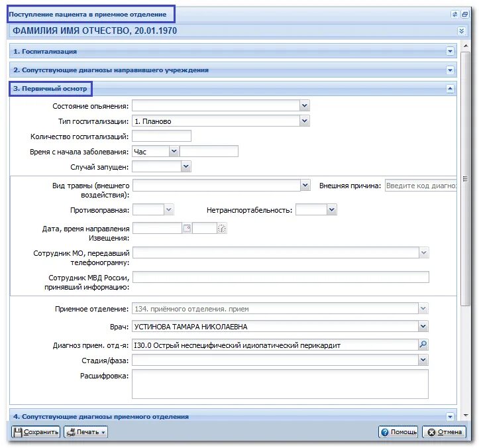
Task: Expand section 2. Сопутствующие диагнозы направившего учреждения arrow
Action: [450, 70]
